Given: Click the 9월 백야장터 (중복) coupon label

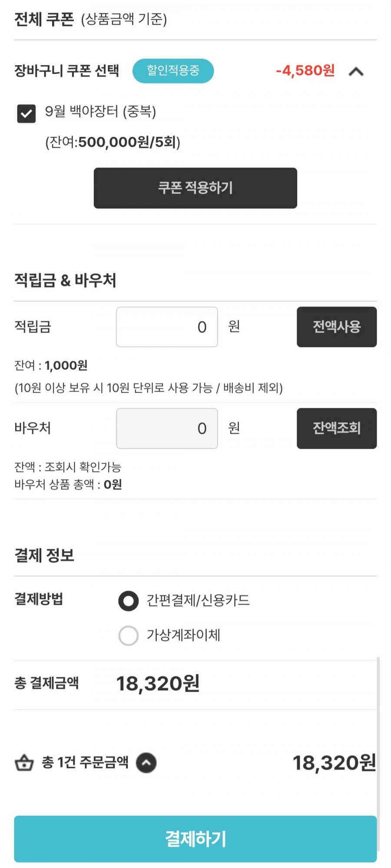Looking at the screenshot, I should [100, 112].
